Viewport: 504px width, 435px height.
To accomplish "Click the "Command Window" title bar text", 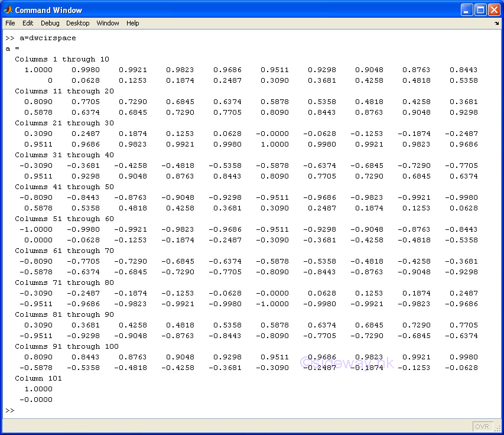I will (x=48, y=10).
